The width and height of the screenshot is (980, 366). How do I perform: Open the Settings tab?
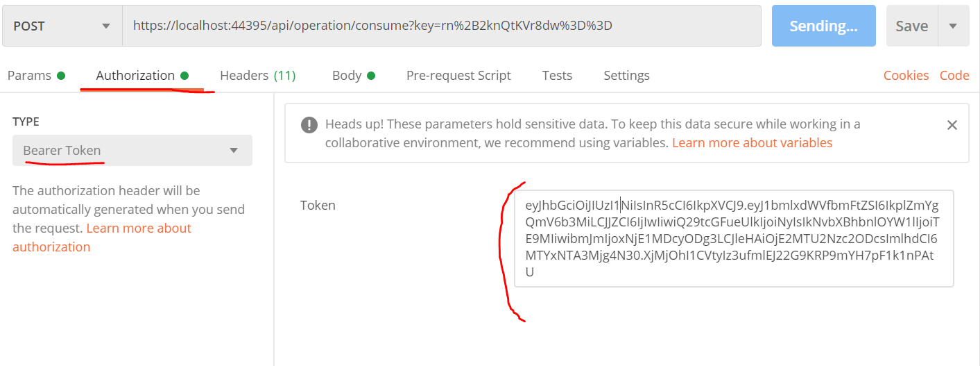626,76
